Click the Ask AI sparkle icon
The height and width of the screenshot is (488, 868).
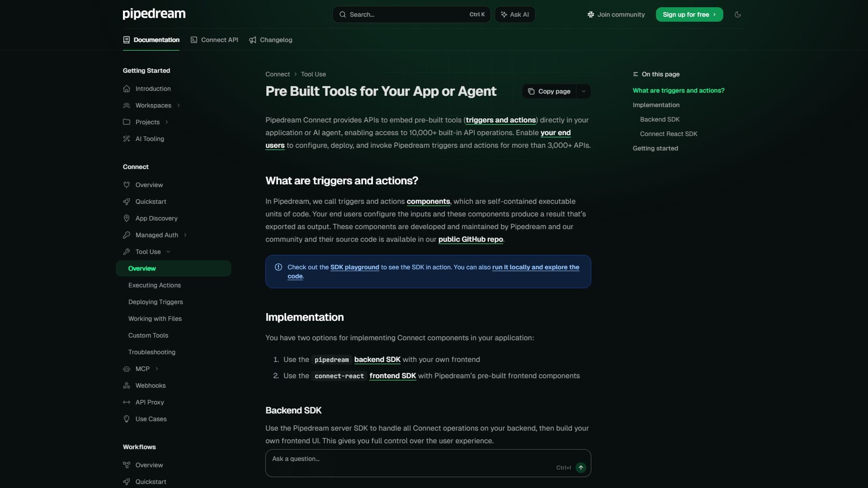[x=504, y=14]
